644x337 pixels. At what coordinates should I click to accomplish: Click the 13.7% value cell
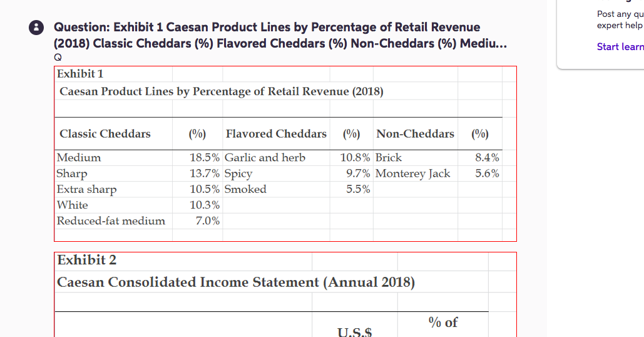point(205,174)
